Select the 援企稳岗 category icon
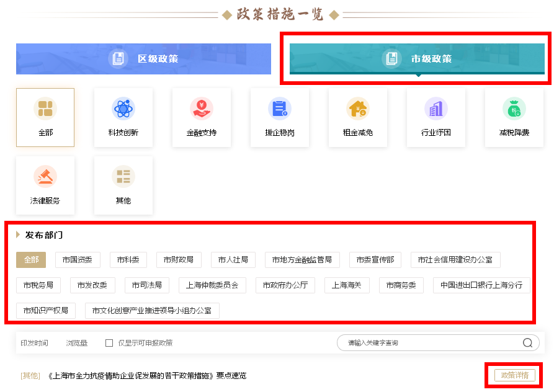This screenshot has height=392, width=554. click(280, 109)
